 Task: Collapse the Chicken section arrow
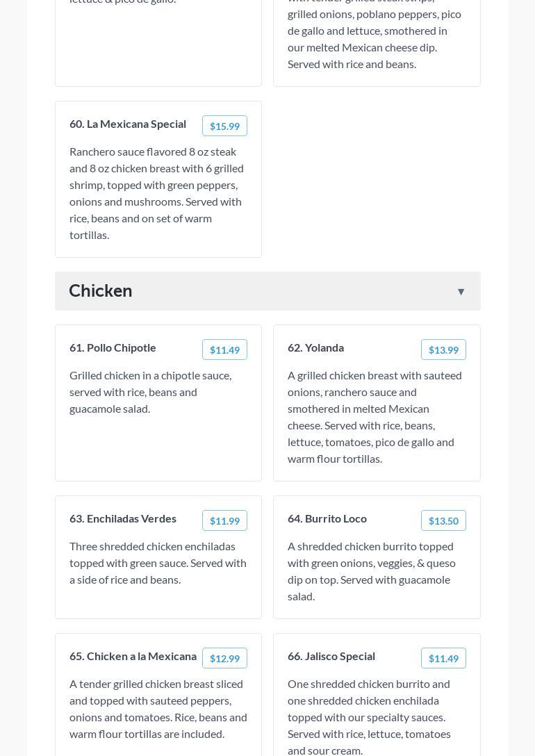point(461,292)
